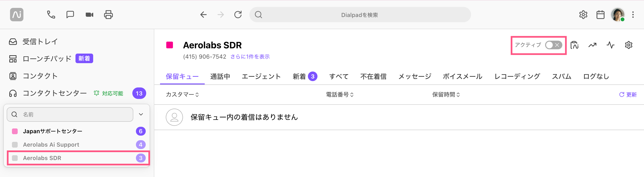The image size is (644, 177).
Task: Click the search field in Dialpad
Action: click(x=360, y=15)
